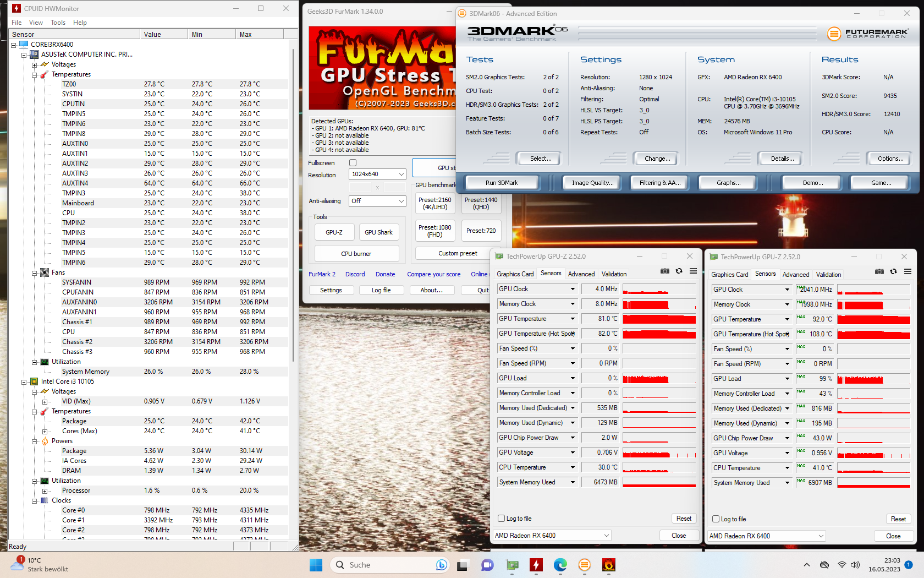The image size is (924, 578).
Task: Collapse the COREI3RX6400 tree node
Action: click(x=14, y=45)
